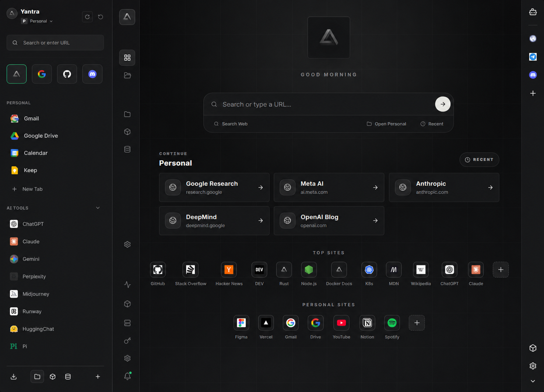Screen dimensions: 544x392
Task: Click Open Personal below search box
Action: click(x=386, y=124)
